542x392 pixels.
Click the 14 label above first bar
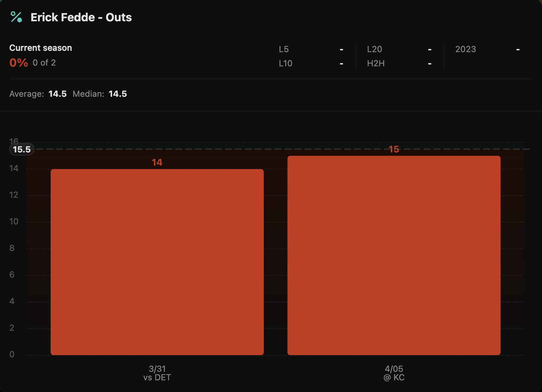[157, 162]
